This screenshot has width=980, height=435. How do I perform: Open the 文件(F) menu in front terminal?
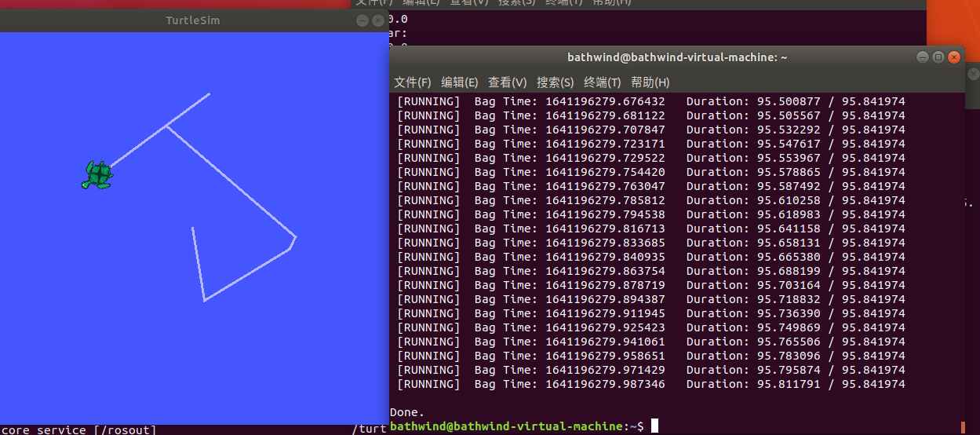click(412, 82)
